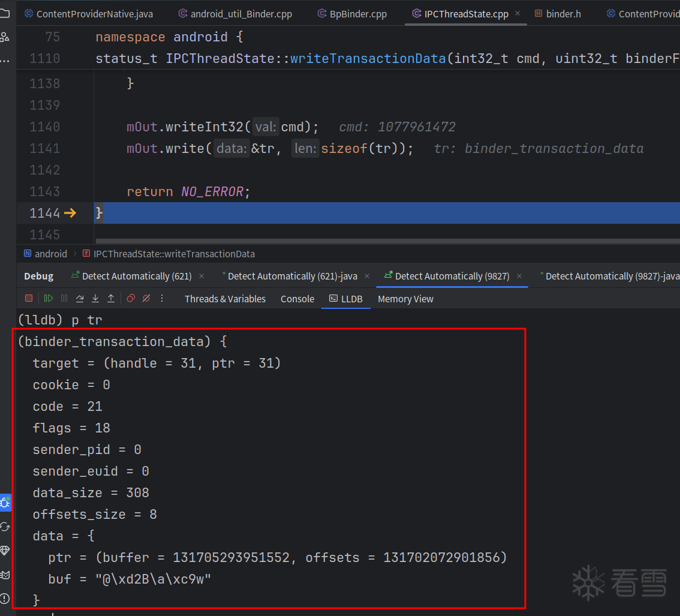Open Threads & Variables tab
This screenshot has height=616, width=680.
(225, 299)
